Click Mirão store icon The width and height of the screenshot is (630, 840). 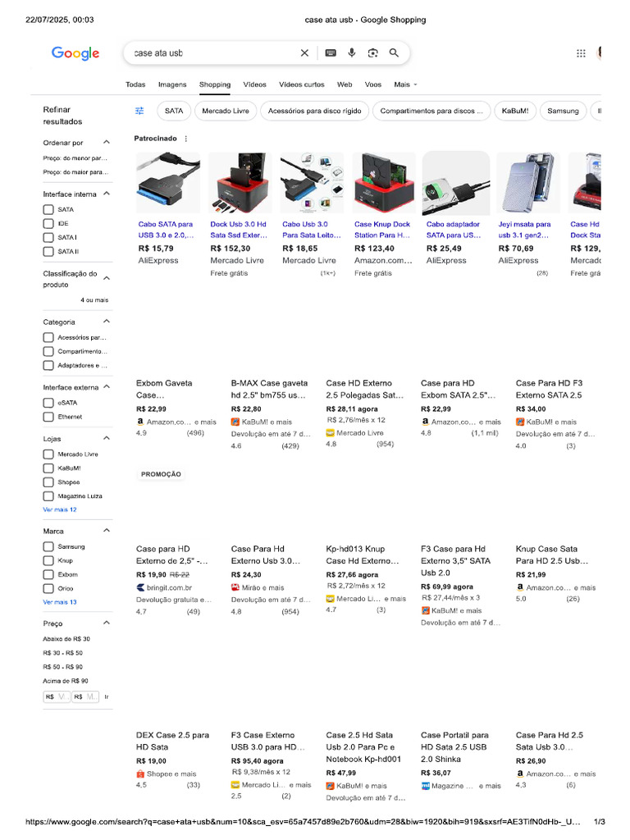tap(235, 587)
